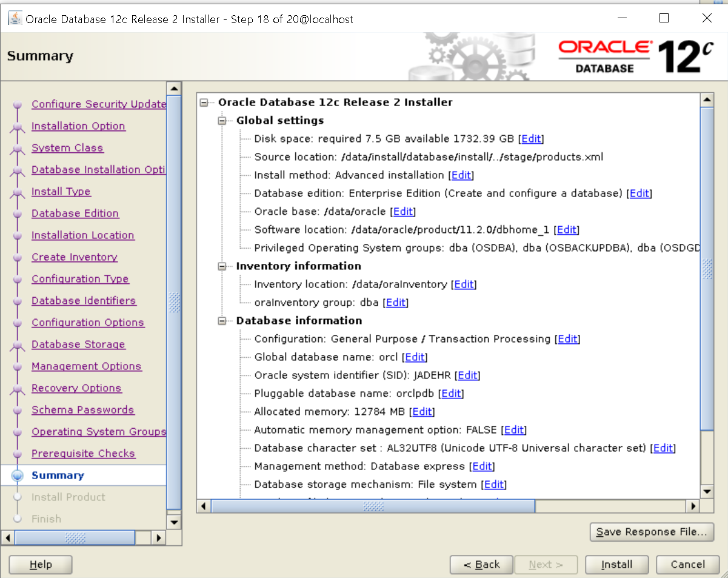Open the Configure Security Updates step
Viewport: 728px width, 578px height.
click(99, 104)
